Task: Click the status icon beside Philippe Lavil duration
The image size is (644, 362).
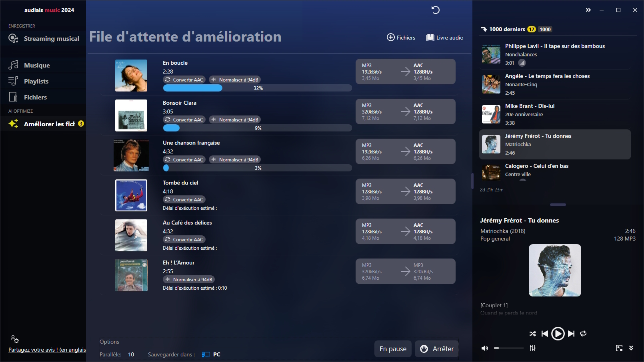Action: point(522,63)
